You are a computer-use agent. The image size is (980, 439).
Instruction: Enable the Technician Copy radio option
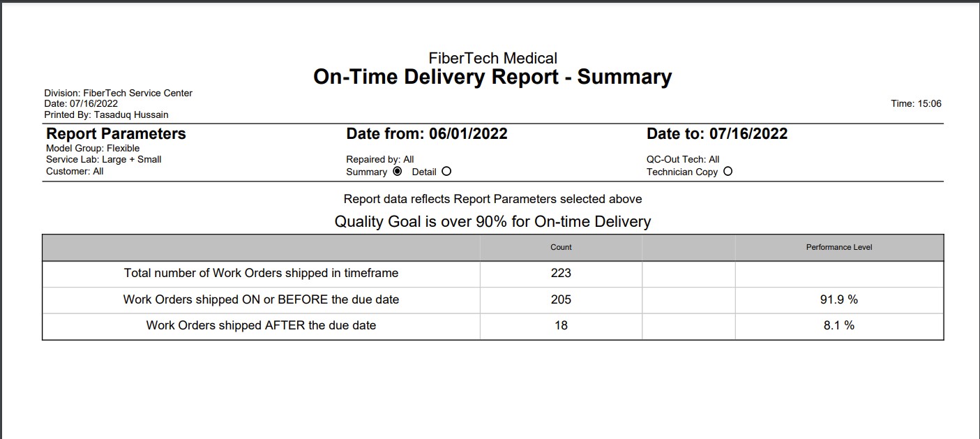[728, 171]
